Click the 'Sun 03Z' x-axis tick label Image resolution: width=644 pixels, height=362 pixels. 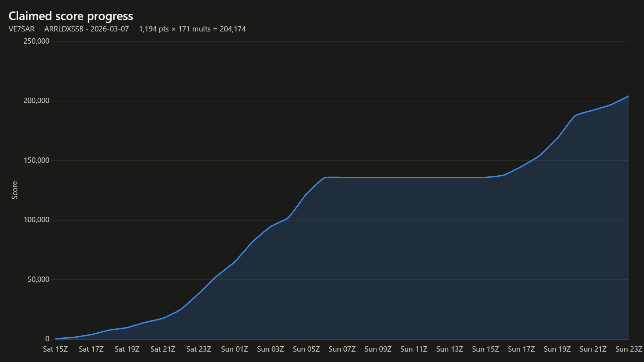[270, 349]
